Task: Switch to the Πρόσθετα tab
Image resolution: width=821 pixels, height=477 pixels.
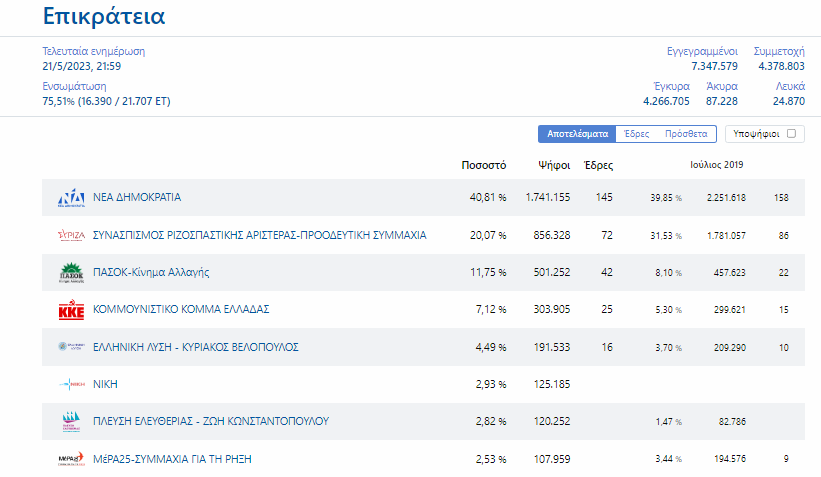Action: coord(686,133)
